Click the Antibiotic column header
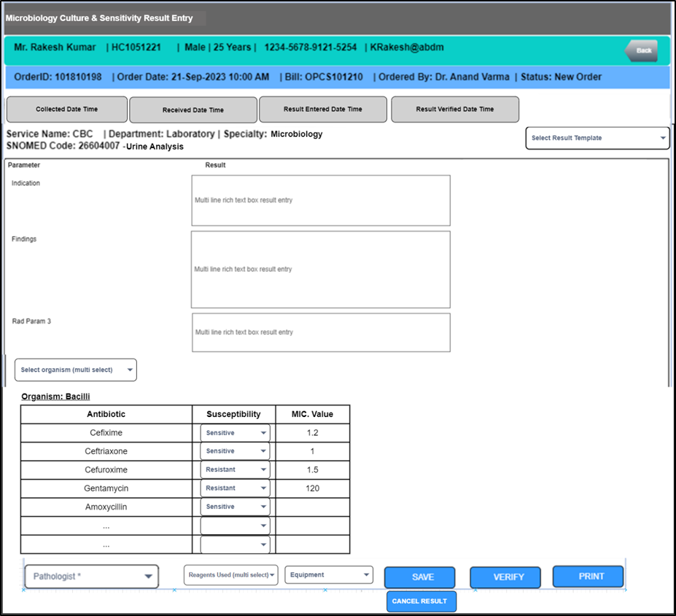Image resolution: width=676 pixels, height=616 pixels. pyautogui.click(x=106, y=414)
